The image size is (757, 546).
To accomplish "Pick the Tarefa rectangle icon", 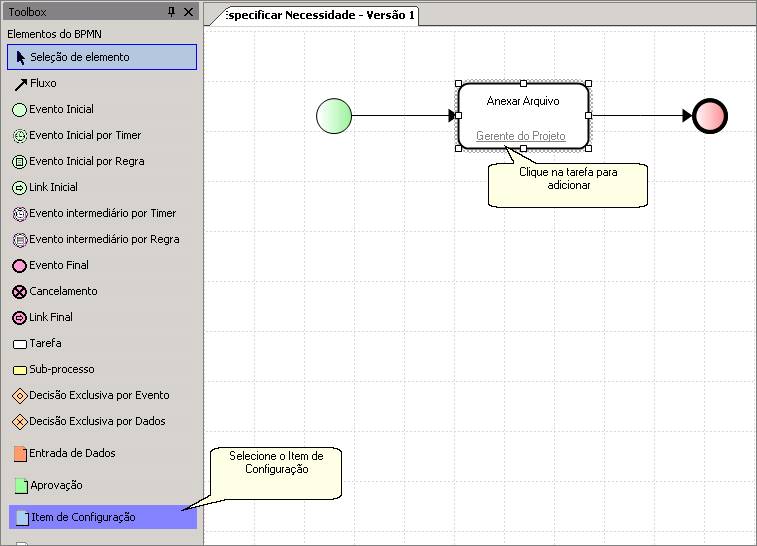I will [20, 345].
